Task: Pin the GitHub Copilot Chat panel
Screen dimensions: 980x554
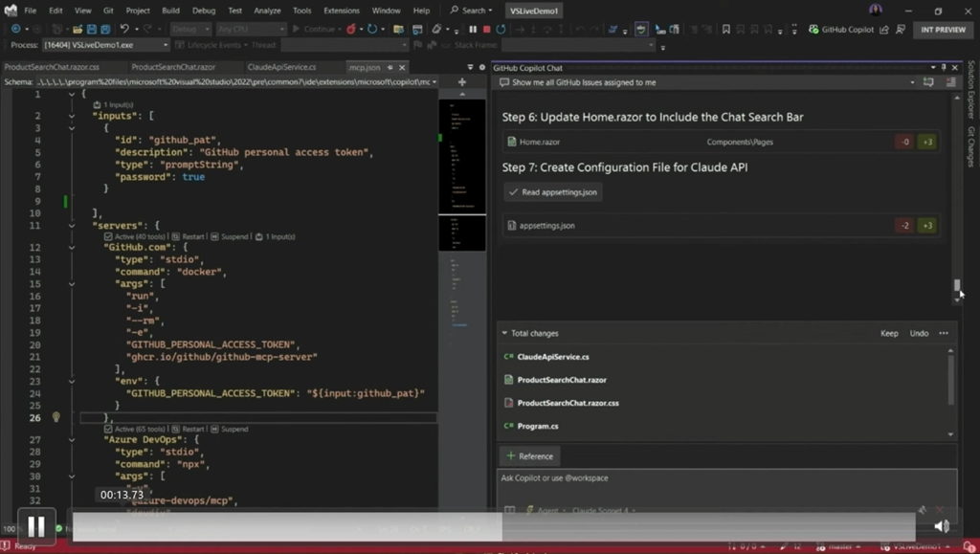Action: pos(943,68)
